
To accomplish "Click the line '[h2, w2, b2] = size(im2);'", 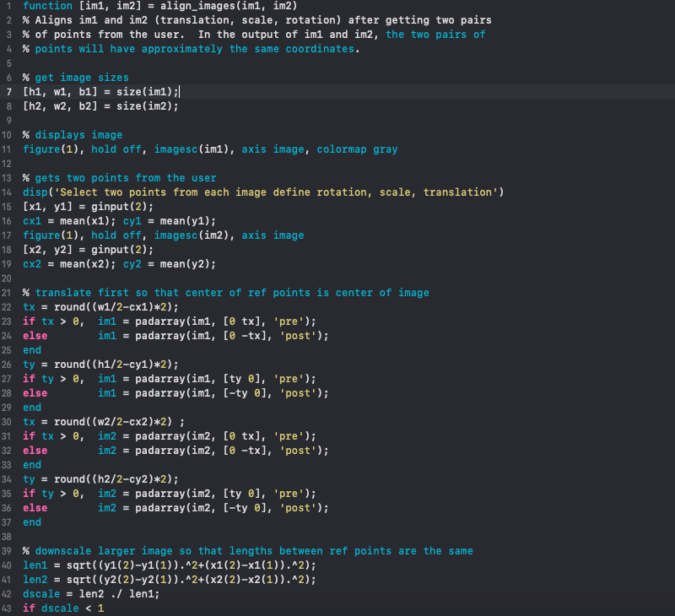I will point(100,106).
